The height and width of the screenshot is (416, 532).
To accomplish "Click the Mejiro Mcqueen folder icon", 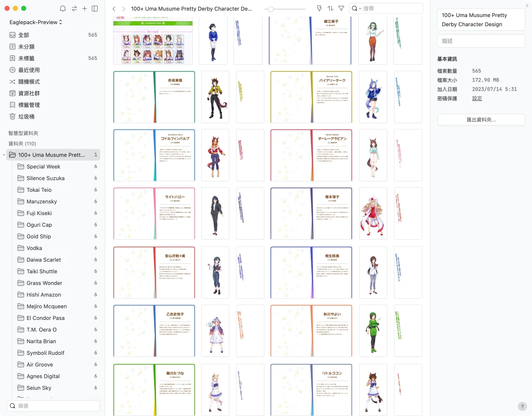I will point(21,306).
